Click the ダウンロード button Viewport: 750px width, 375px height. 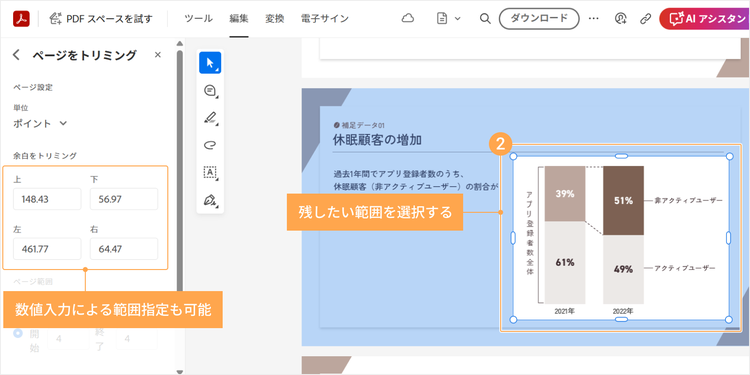tap(539, 19)
